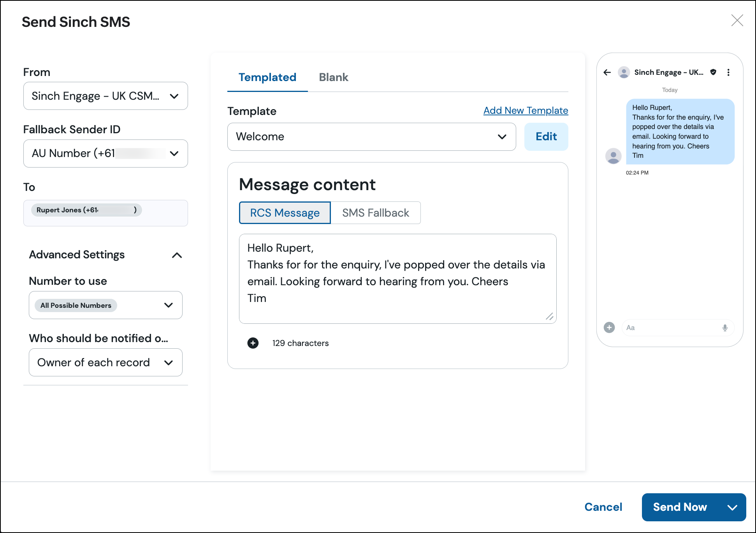
Task: Click the Who should be notified label
Action: point(98,338)
